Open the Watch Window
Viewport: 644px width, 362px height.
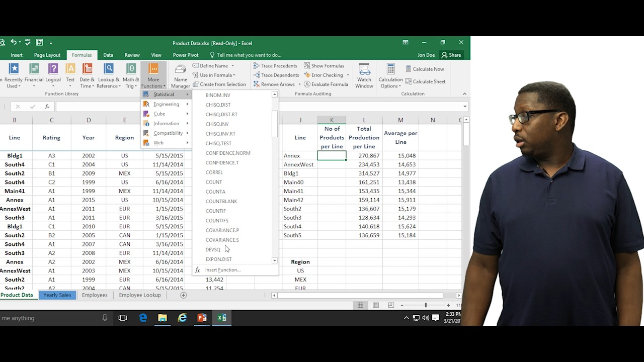coord(364,75)
